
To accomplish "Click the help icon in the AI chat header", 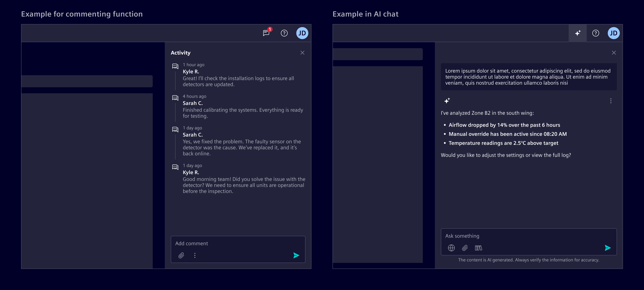I will 596,33.
